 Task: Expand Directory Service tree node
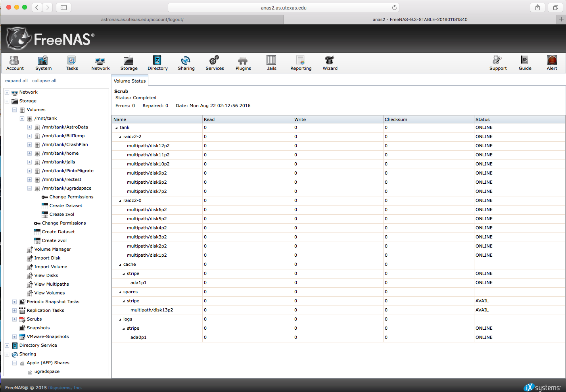point(7,345)
